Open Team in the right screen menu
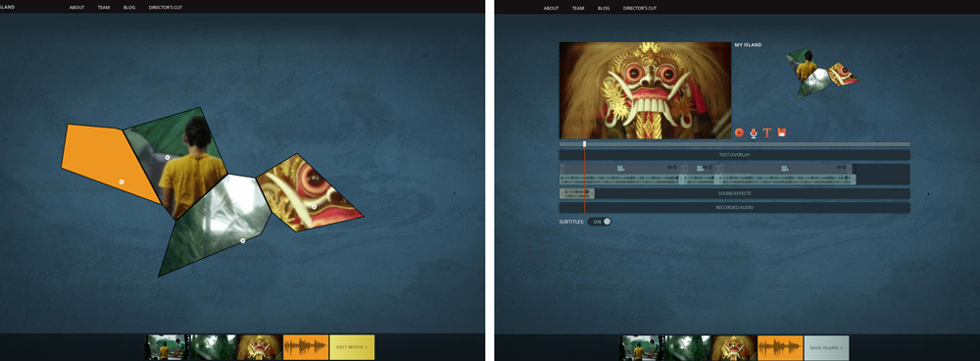The image size is (980, 361). coord(578,8)
